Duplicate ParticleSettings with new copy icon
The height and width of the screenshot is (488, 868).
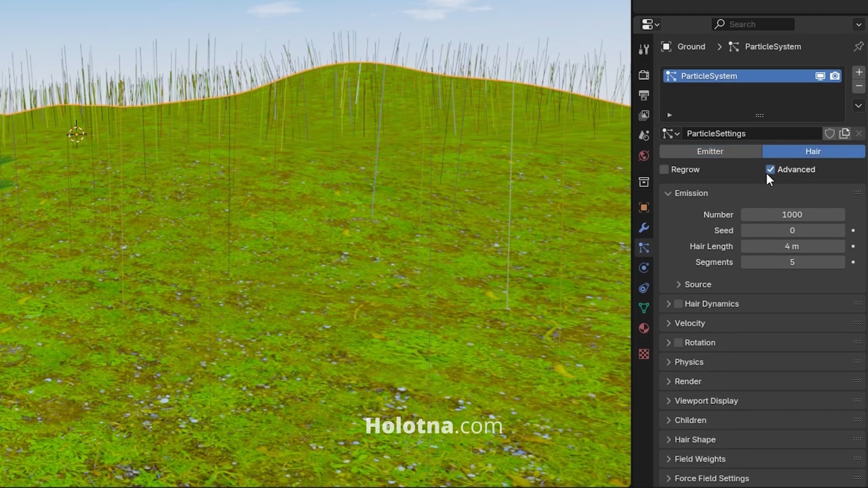(x=844, y=134)
